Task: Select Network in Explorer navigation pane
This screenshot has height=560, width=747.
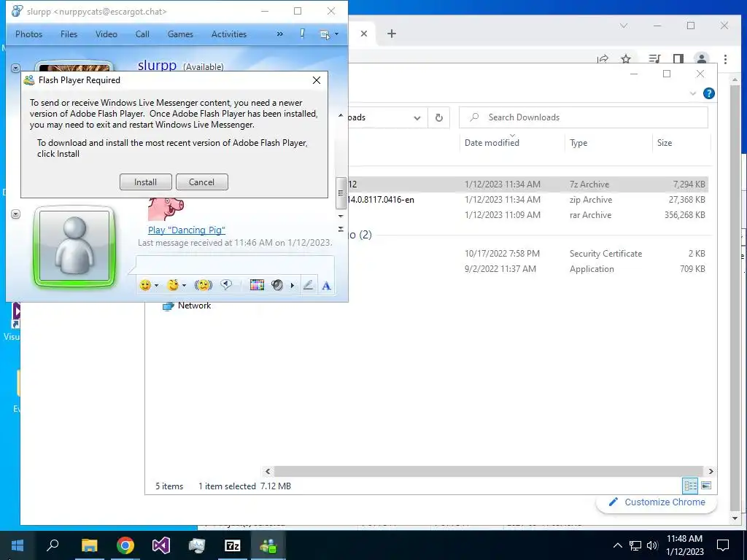Action: click(x=187, y=306)
